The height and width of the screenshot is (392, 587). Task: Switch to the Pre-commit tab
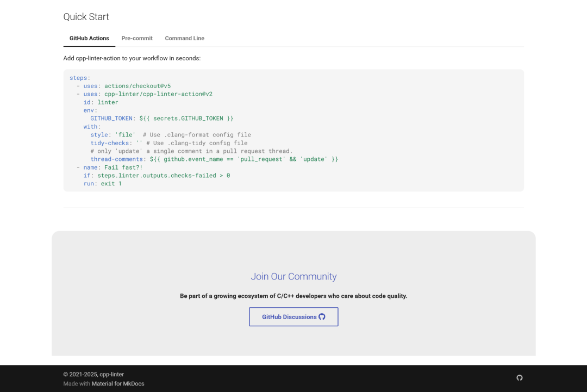tap(137, 38)
